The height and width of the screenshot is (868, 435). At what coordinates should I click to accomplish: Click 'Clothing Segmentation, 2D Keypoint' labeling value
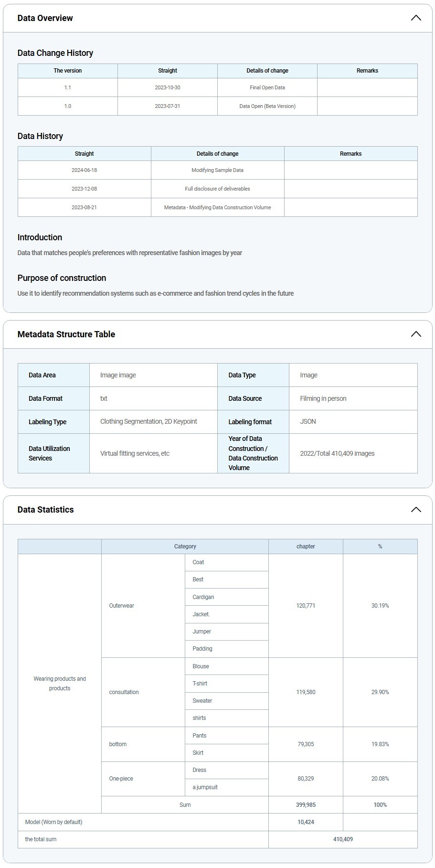(x=149, y=421)
